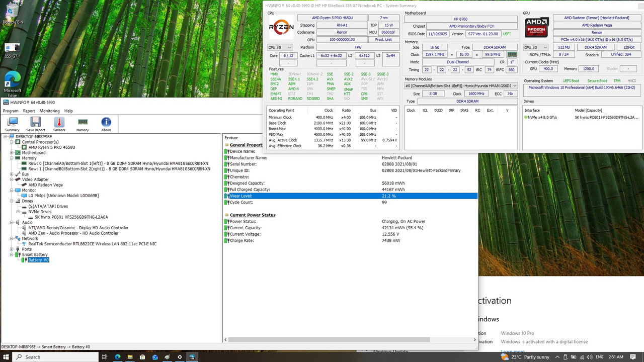Viewport: 644px width, 362px height.
Task: Open Outlook from the taskbar
Action: click(x=155, y=357)
